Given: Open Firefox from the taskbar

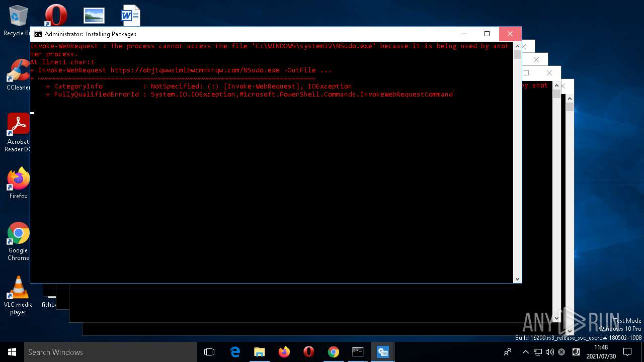Looking at the screenshot, I should 284,352.
